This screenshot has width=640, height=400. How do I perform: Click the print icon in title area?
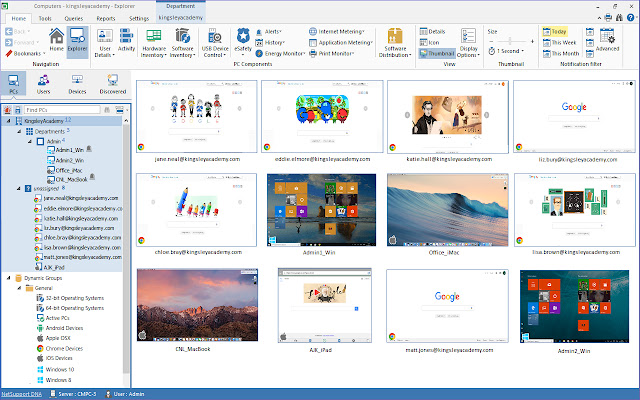608,18
